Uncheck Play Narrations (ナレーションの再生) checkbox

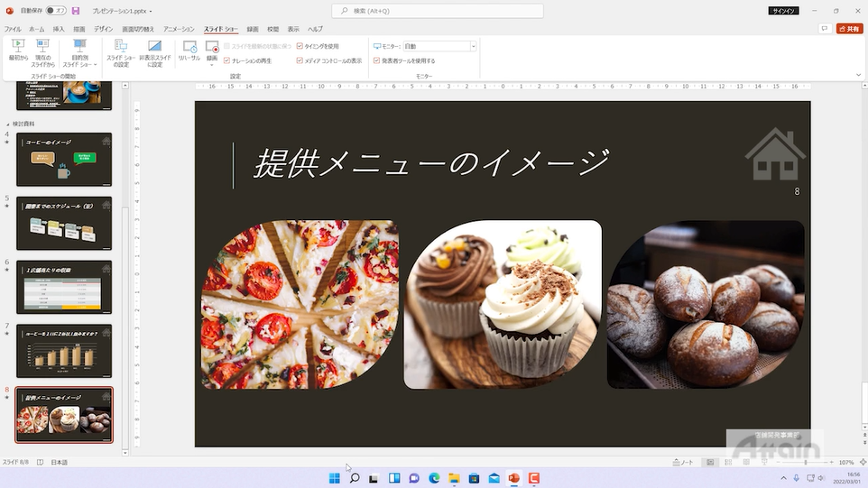pyautogui.click(x=227, y=60)
